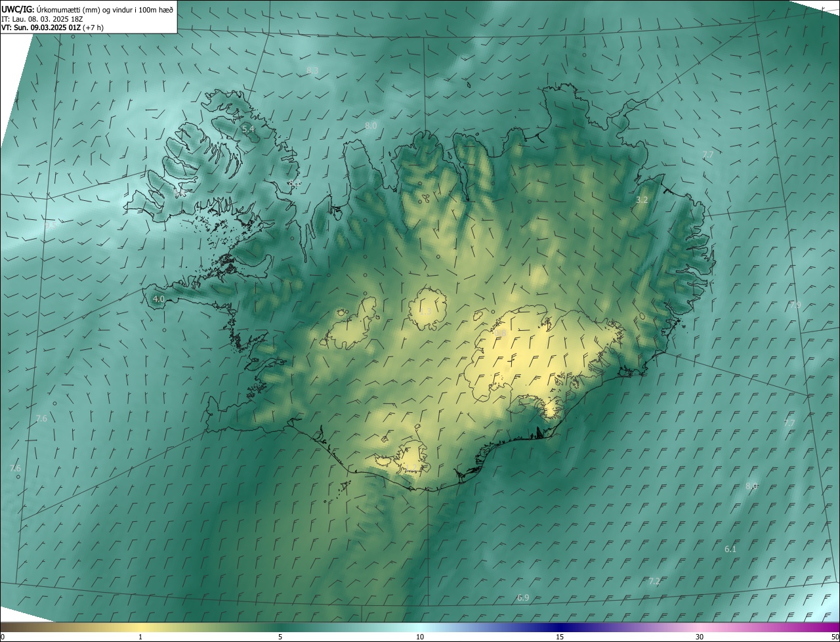
Task: Click the 7.9 value label east of Iceland
Action: [x=795, y=305]
